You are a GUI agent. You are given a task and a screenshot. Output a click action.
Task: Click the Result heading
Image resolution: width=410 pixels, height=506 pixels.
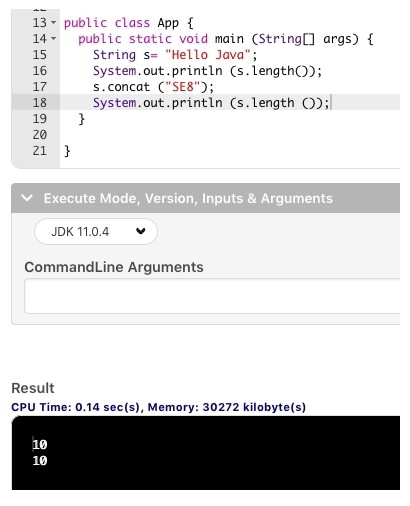(x=33, y=388)
